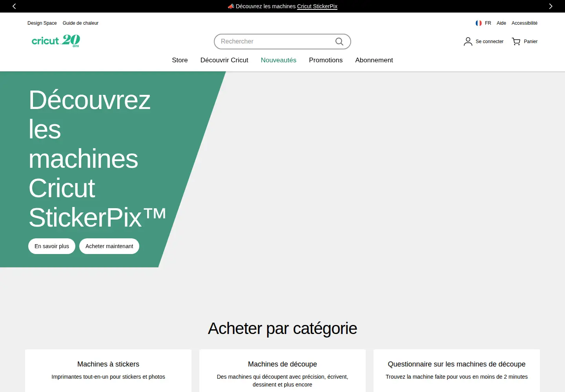Click 'Imprimantes tout-en-un pour stickers et photos' text
The height and width of the screenshot is (392, 565).
[x=108, y=377]
